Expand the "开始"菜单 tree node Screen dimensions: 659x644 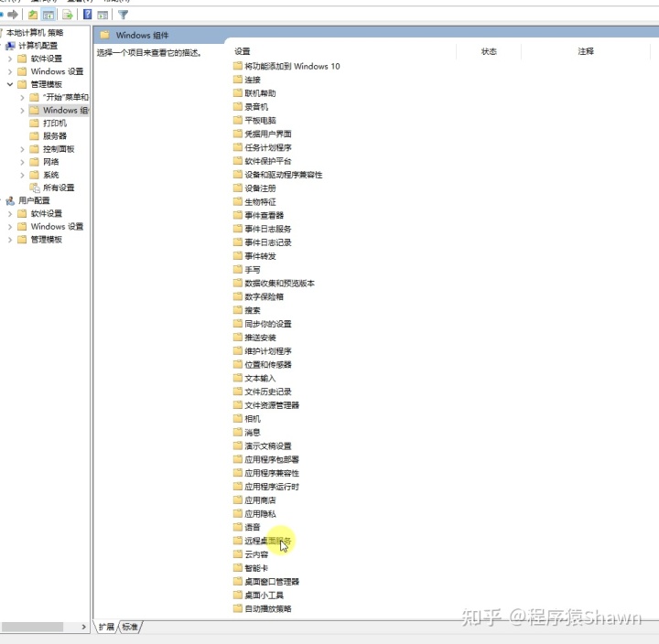tap(22, 98)
